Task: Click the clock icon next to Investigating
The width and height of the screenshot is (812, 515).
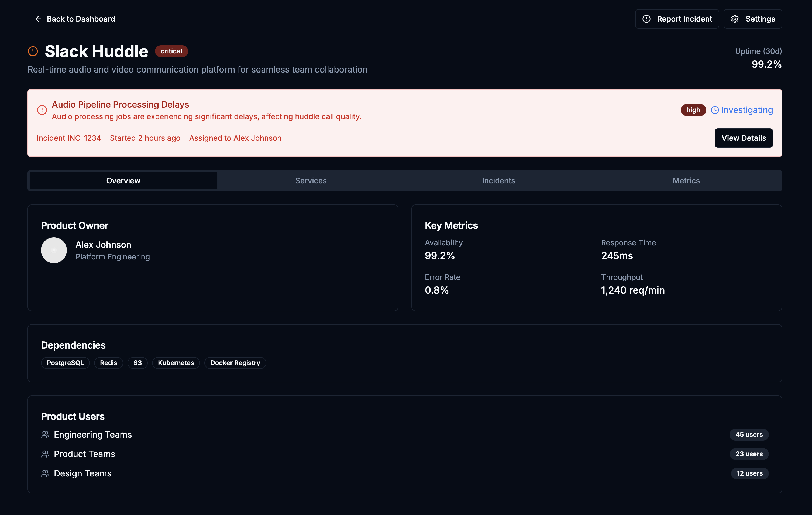Action: [x=715, y=110]
